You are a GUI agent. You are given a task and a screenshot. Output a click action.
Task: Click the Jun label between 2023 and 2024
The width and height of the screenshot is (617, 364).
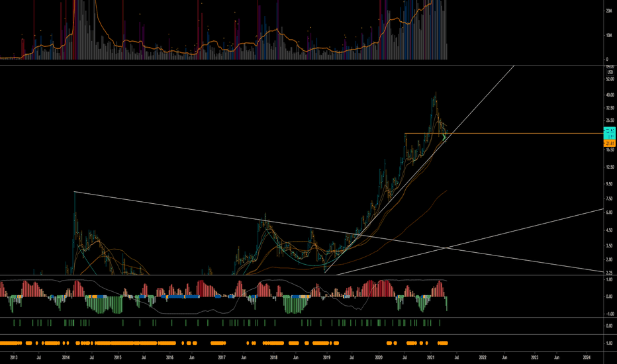[x=556, y=357]
